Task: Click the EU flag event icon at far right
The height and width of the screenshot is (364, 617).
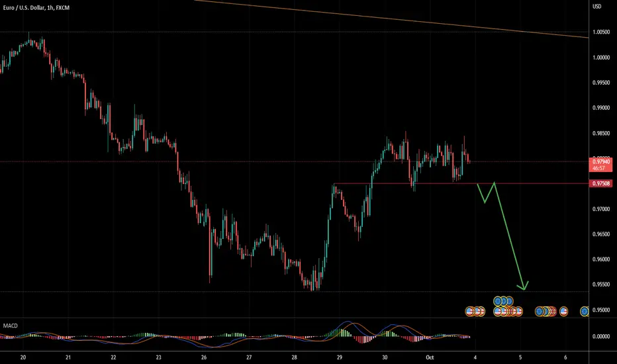Action: point(585,312)
